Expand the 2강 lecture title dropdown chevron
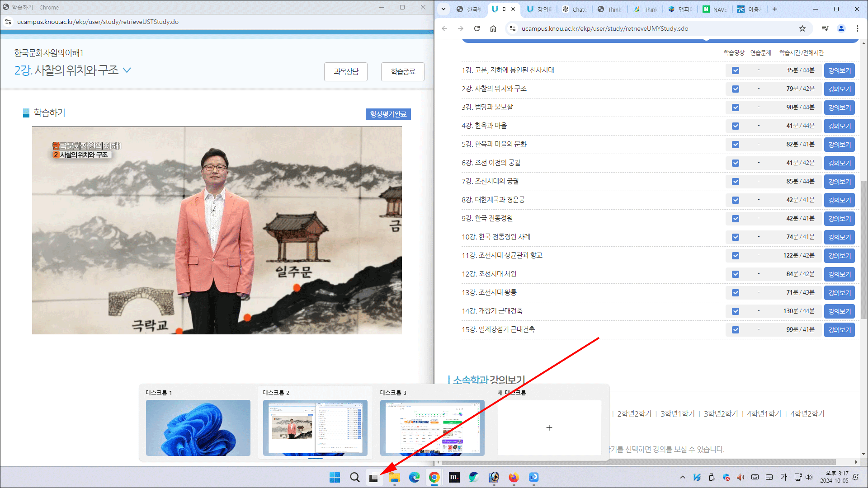This screenshot has height=488, width=868. coord(127,70)
